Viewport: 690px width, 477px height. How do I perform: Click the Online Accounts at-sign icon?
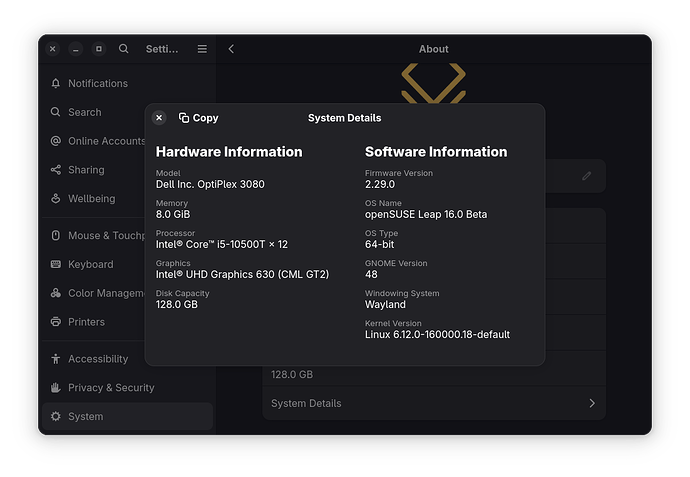(x=55, y=141)
